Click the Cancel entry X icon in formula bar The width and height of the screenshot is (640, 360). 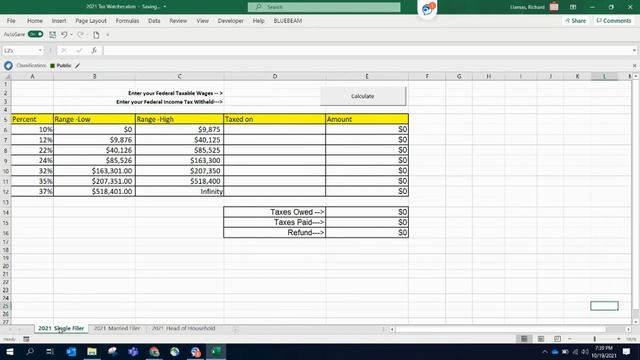(64, 51)
